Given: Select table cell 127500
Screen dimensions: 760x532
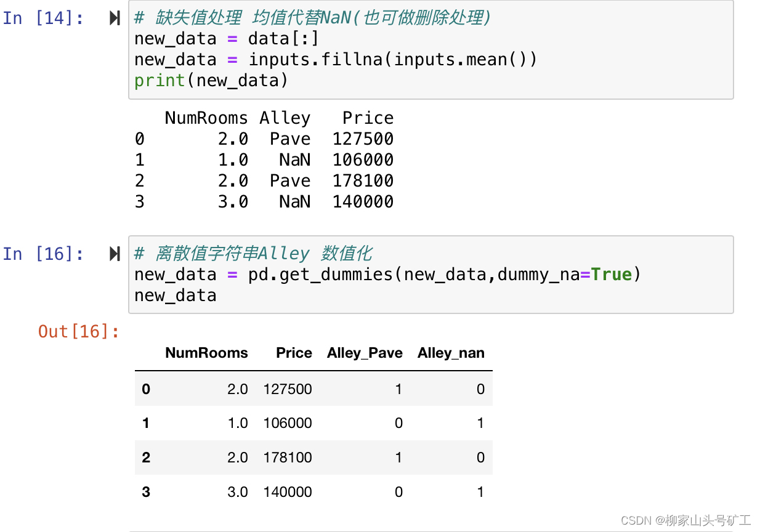Looking at the screenshot, I should click(x=288, y=389).
